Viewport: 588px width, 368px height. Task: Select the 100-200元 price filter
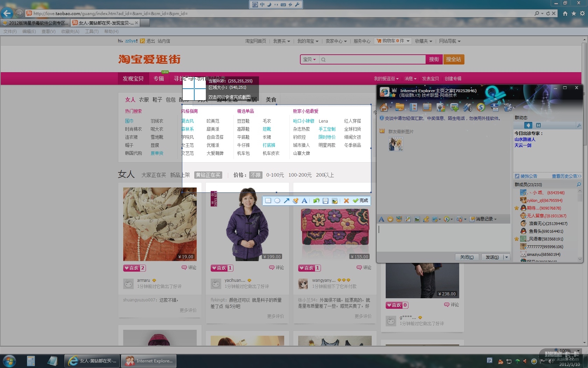[300, 175]
